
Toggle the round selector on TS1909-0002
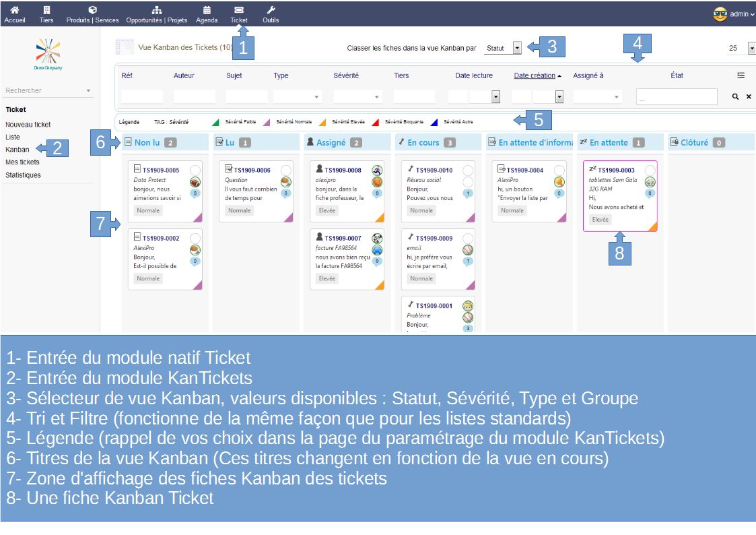pyautogui.click(x=195, y=238)
